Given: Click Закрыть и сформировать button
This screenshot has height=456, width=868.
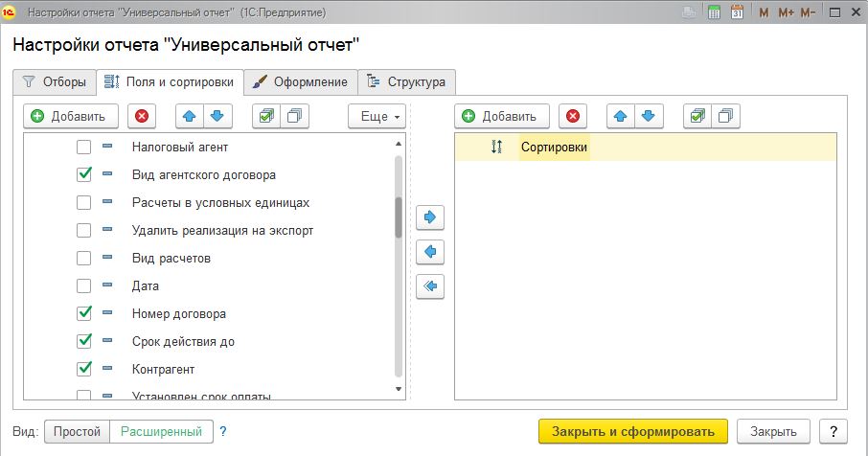Looking at the screenshot, I should 632,431.
